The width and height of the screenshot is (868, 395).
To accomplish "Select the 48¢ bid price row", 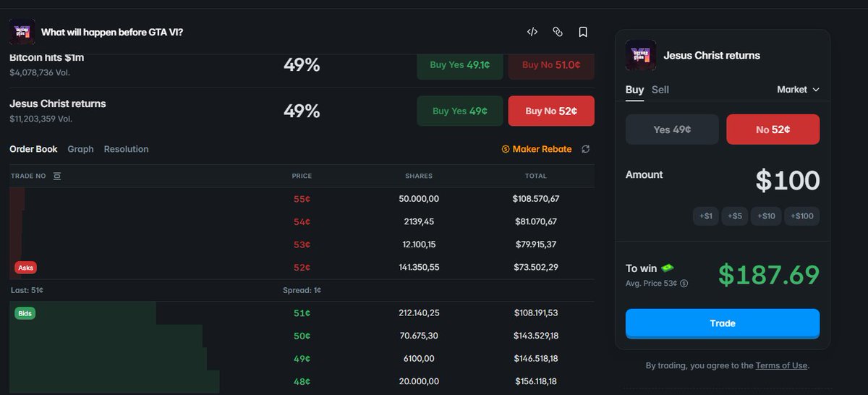I will (x=302, y=381).
